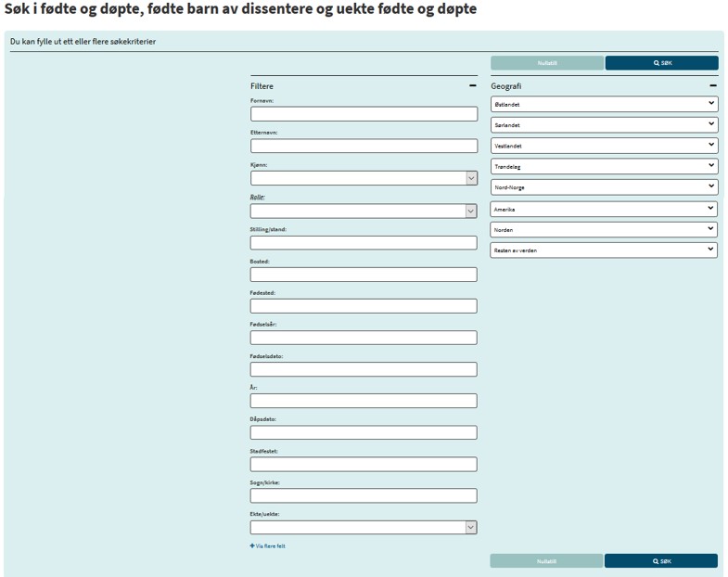
Task: Open the Ekte/uekte dropdown
Action: [364, 527]
